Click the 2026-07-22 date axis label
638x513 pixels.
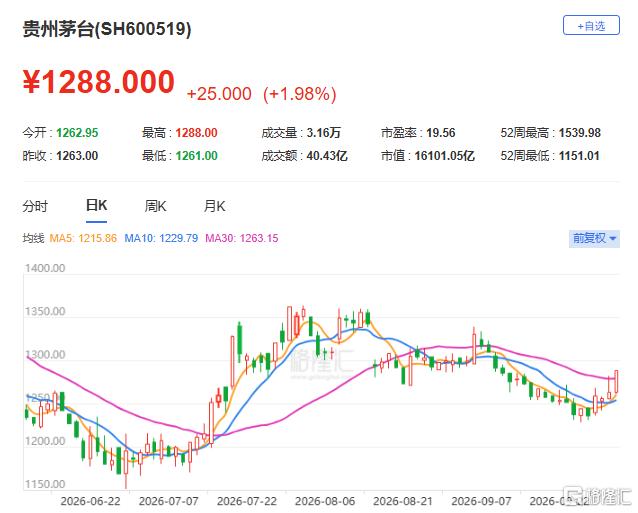click(247, 501)
